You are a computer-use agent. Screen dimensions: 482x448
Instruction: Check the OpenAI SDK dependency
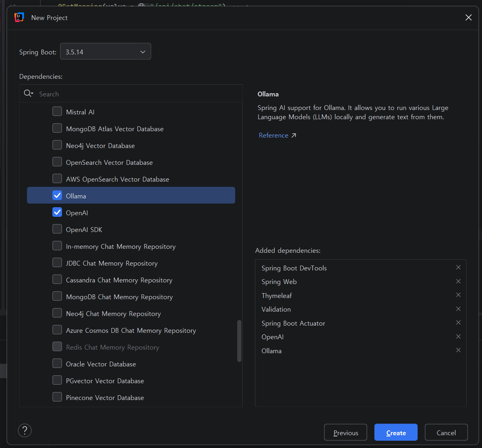click(57, 229)
